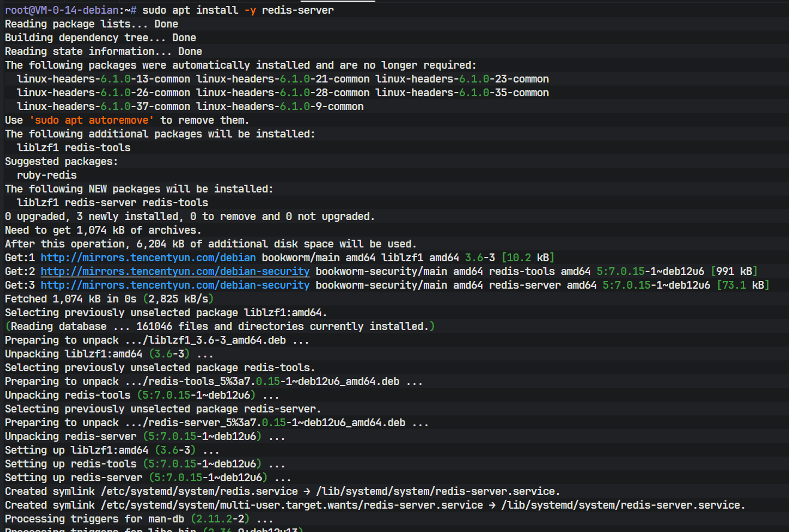Open the mirrors.tencentyun.com/debian link on Get:1 line
The height and width of the screenshot is (532, 789).
148,258
